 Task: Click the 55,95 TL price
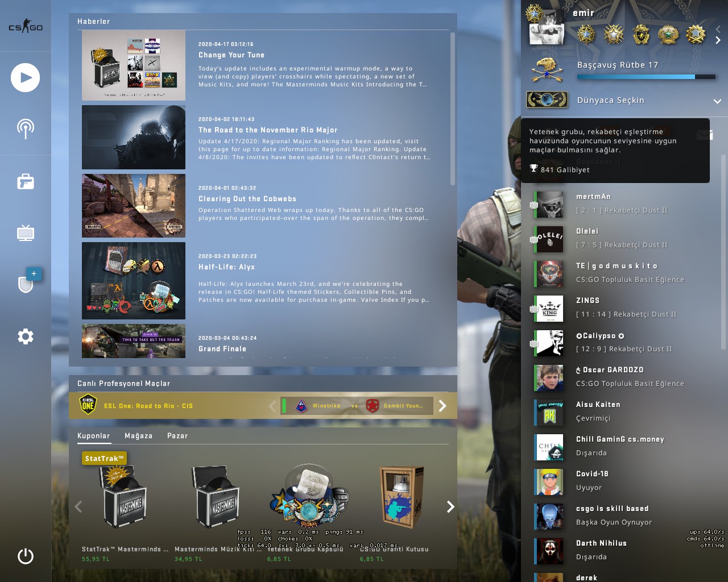95,559
